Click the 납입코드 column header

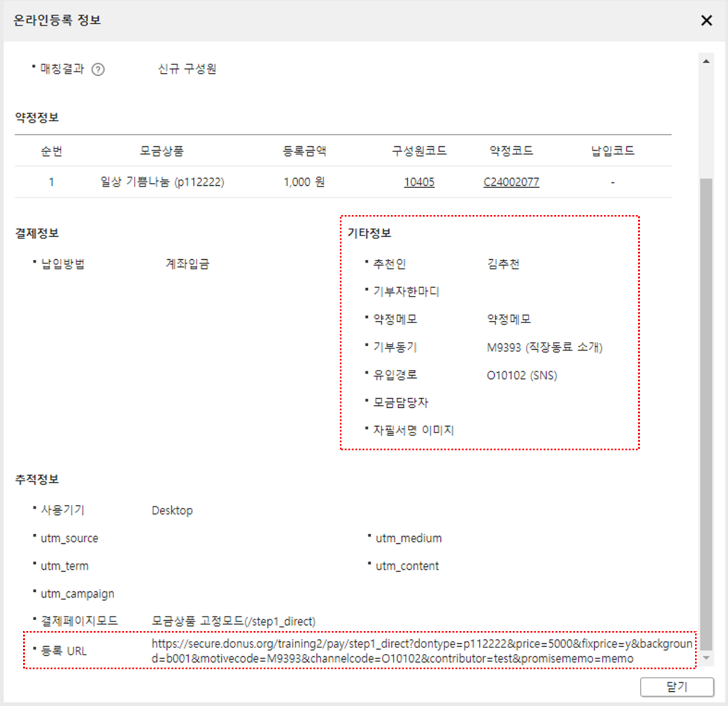[x=613, y=151]
